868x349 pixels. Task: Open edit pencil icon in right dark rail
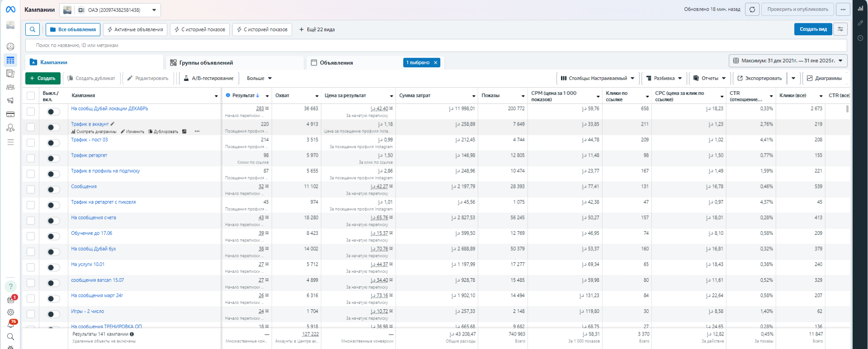[860, 23]
